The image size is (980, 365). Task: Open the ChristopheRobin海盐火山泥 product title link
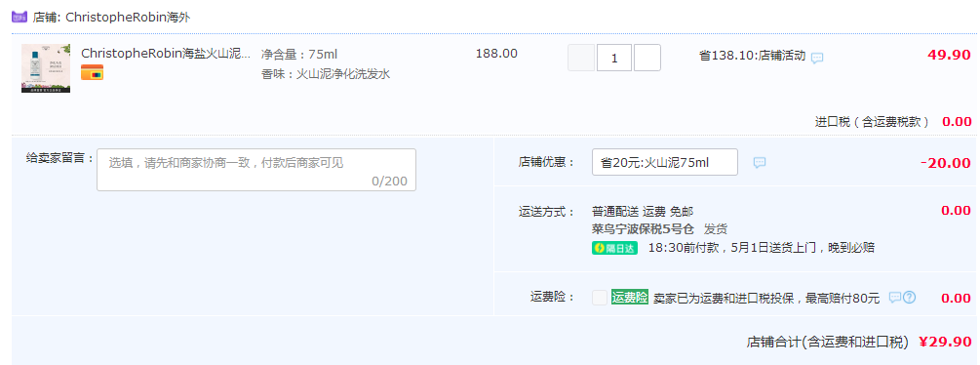point(166,54)
